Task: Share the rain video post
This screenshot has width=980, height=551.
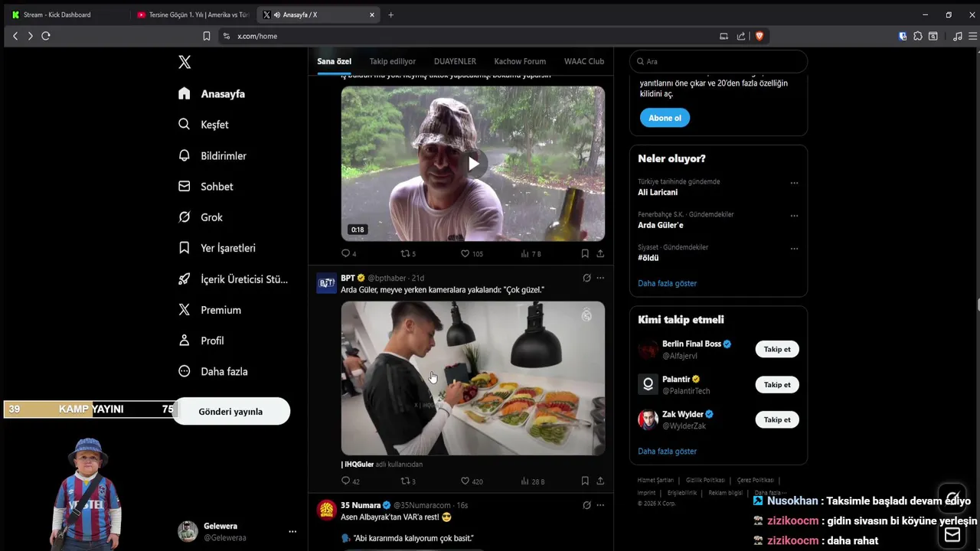Action: point(600,253)
